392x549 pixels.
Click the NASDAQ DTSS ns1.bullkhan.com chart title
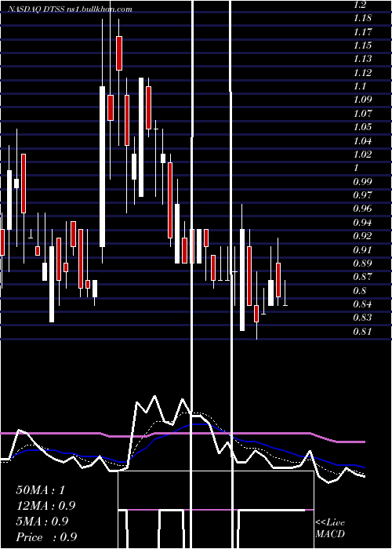(70, 9)
